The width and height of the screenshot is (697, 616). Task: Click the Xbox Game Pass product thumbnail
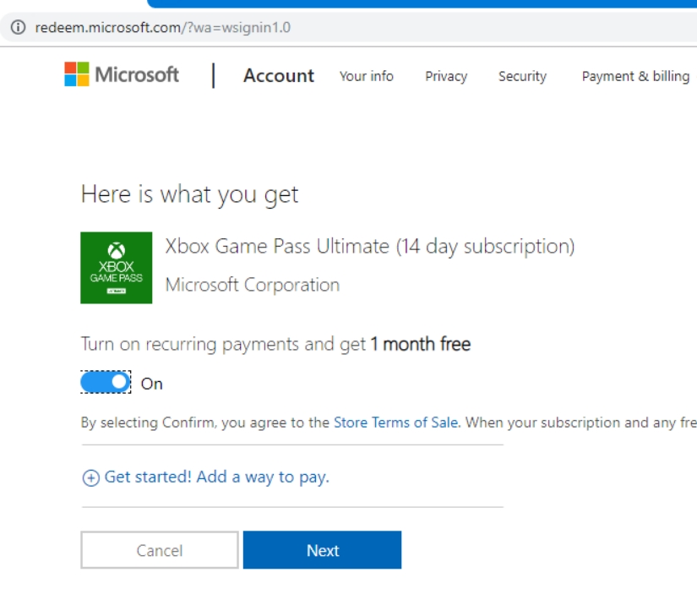pyautogui.click(x=116, y=268)
